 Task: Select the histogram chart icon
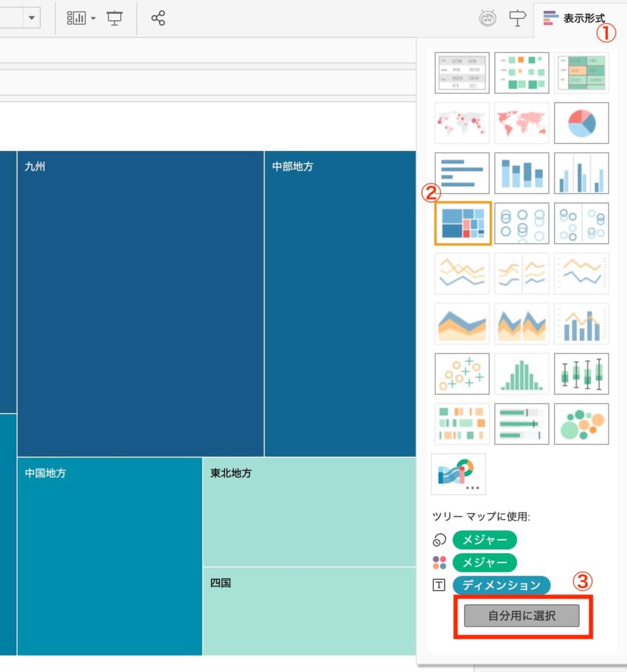click(521, 374)
